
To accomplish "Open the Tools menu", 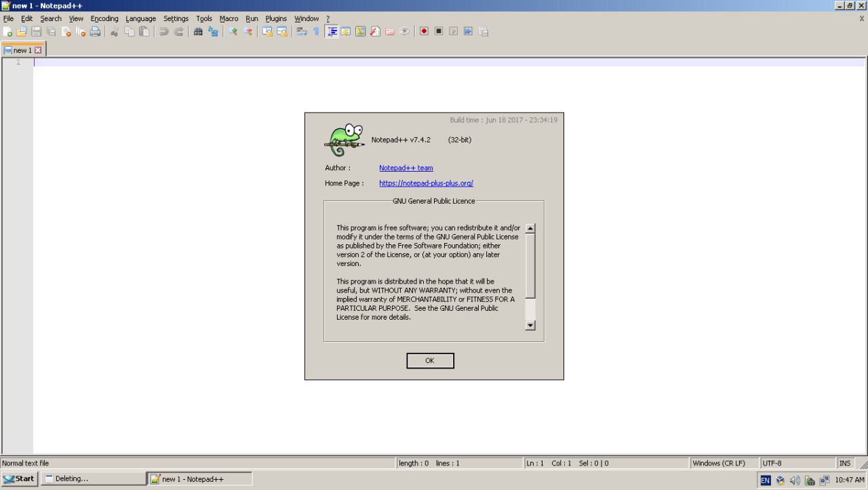I will point(204,18).
